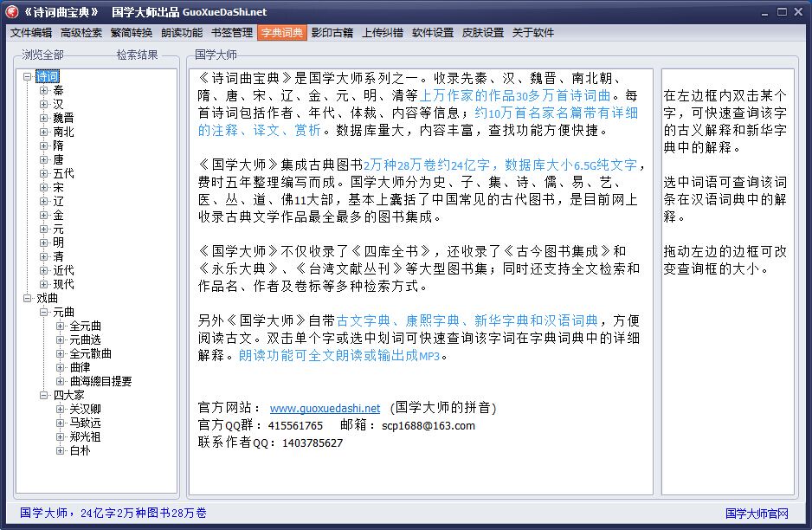Collapse the 诗词 root node

(29, 76)
